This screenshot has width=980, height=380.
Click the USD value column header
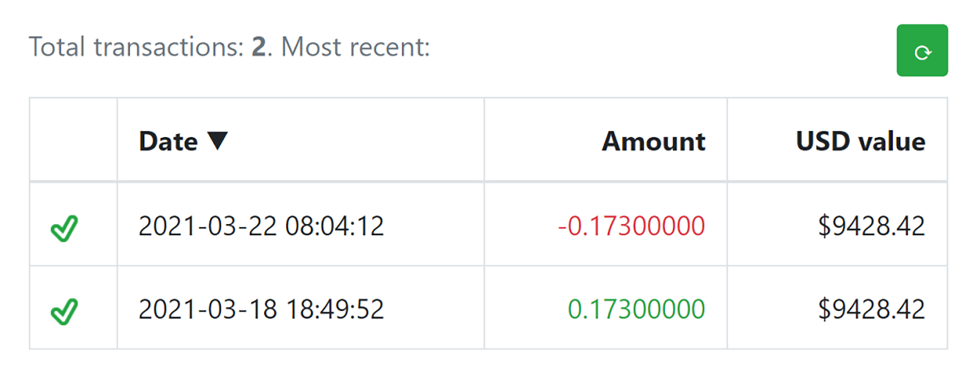pos(860,141)
